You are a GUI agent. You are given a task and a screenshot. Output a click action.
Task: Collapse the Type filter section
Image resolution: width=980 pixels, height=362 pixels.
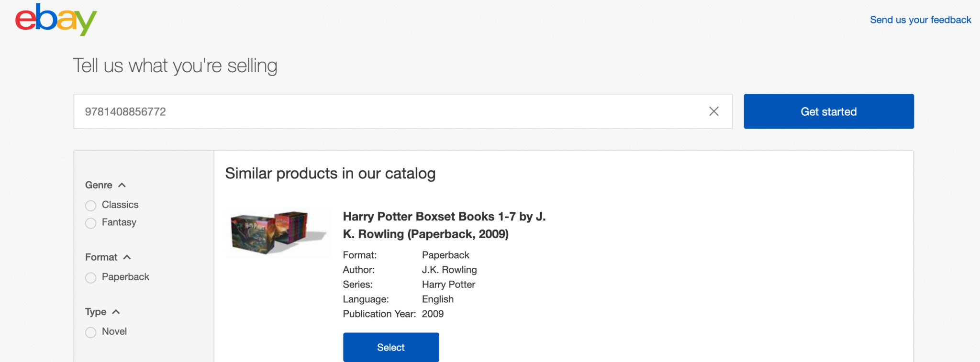pos(116,311)
